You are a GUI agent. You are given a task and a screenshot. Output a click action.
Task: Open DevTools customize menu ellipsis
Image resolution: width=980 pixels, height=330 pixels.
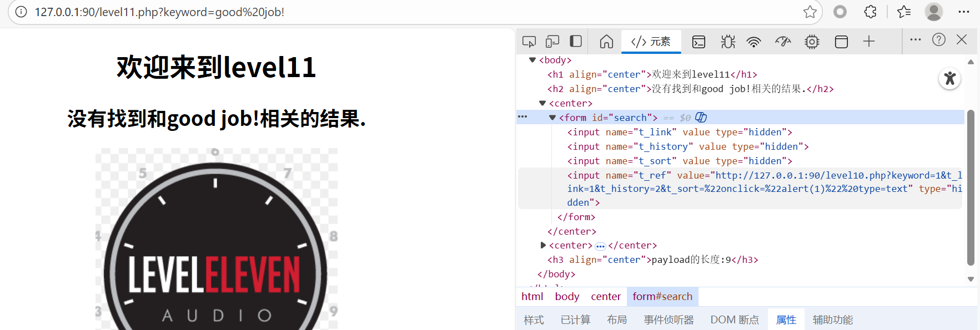916,39
